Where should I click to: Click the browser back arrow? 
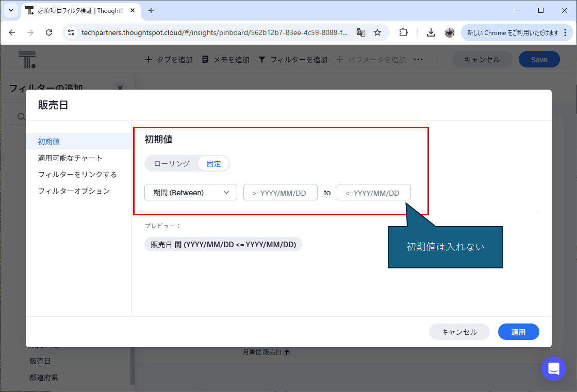(x=12, y=32)
